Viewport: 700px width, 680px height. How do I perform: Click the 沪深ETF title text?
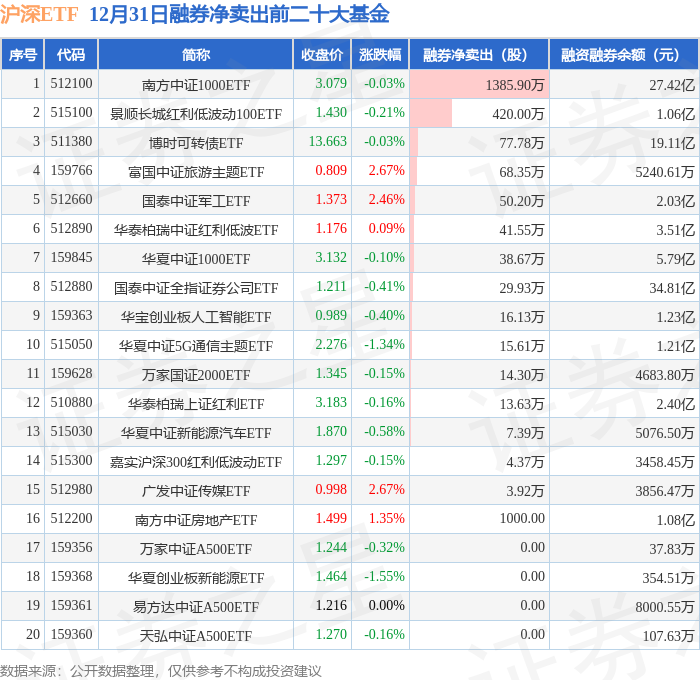(39, 14)
